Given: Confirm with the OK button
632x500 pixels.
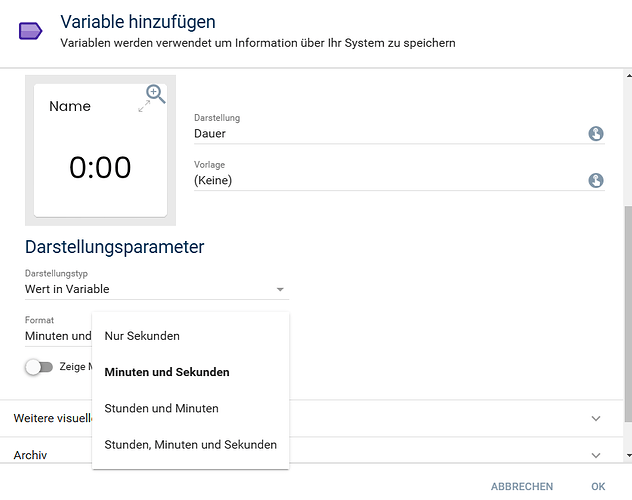Looking at the screenshot, I should click(598, 486).
